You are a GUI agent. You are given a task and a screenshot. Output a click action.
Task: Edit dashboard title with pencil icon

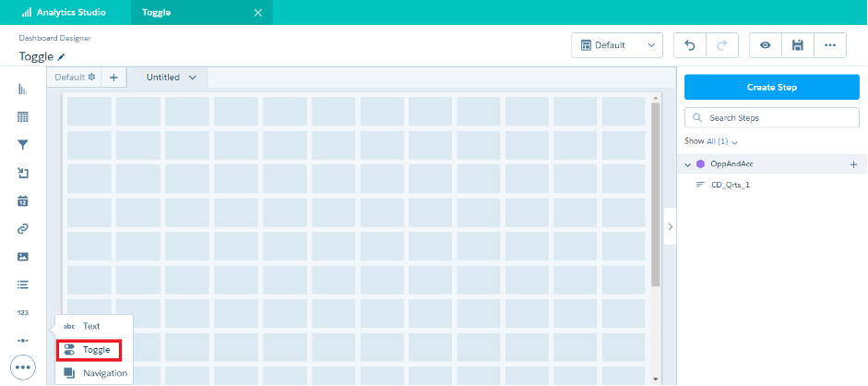(x=61, y=56)
